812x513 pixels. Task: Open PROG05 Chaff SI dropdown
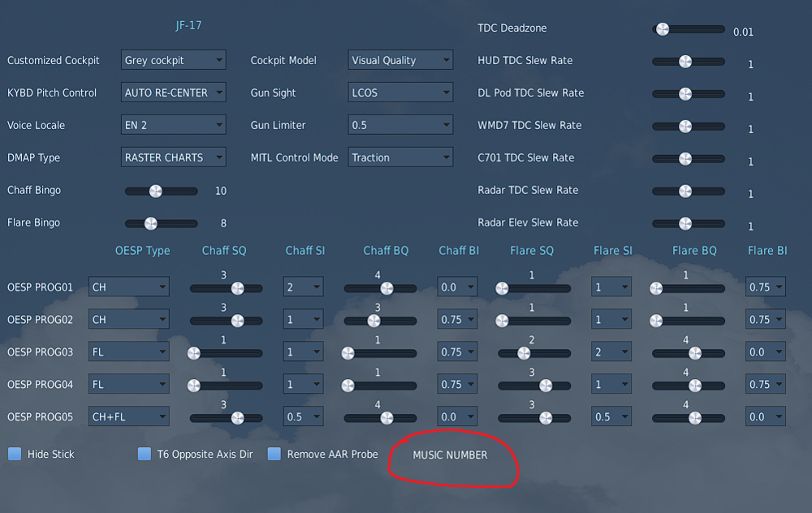pos(304,416)
